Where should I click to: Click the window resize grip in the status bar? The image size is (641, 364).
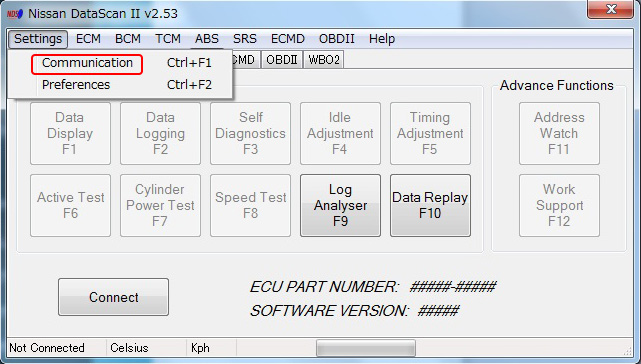628,351
